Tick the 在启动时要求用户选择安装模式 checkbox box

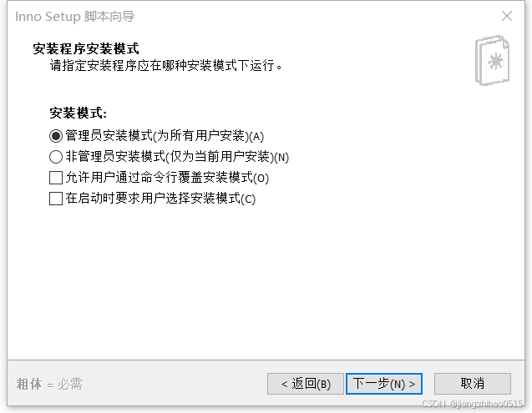(56, 199)
